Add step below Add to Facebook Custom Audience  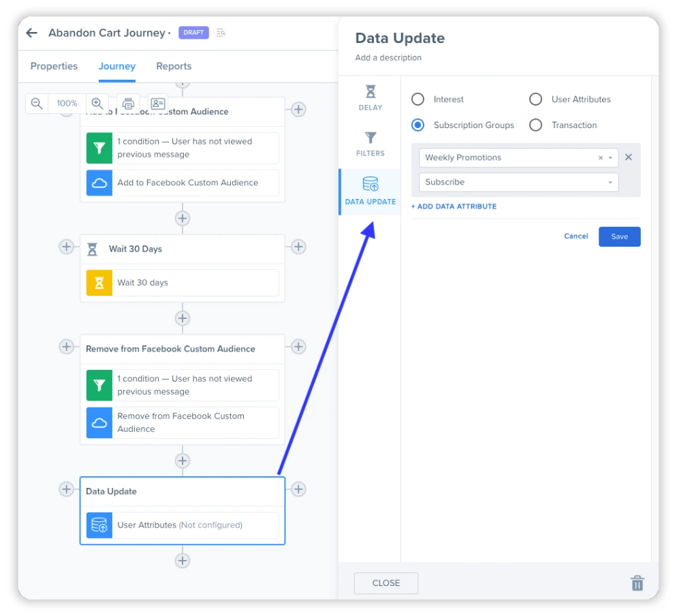(183, 218)
